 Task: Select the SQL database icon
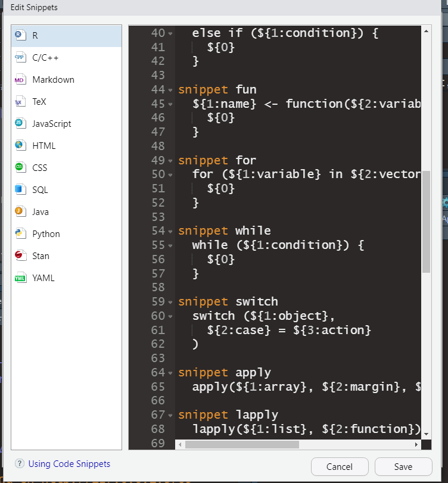[20, 190]
